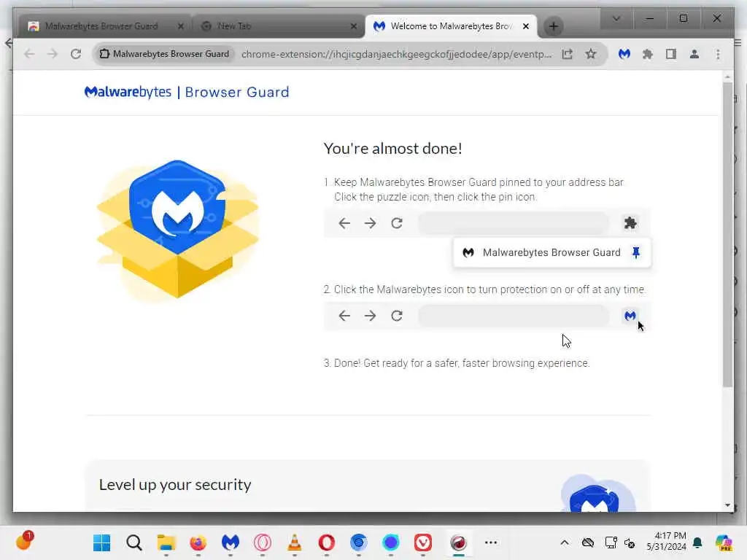The height and width of the screenshot is (560, 747).
Task: Open Opera GX from the taskbar
Action: pos(262,542)
